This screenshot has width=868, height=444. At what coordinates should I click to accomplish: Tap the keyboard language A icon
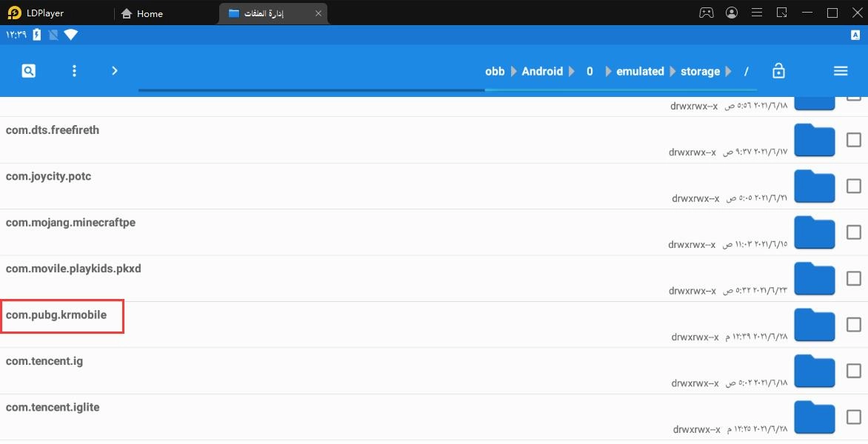pos(855,35)
